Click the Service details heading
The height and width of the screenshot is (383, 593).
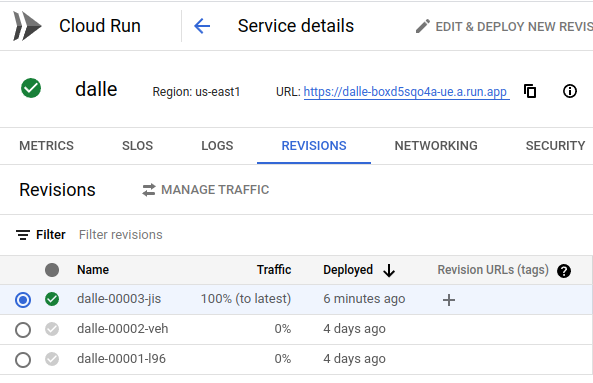[x=296, y=26]
